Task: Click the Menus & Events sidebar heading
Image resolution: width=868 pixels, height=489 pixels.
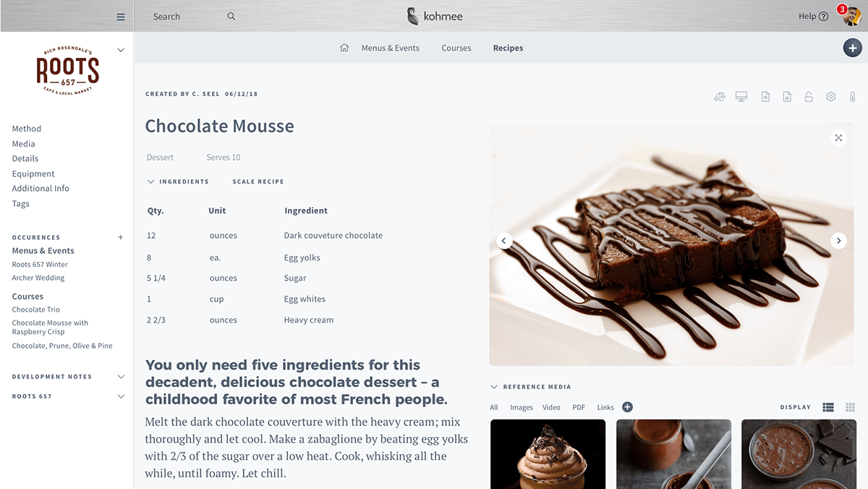Action: [43, 251]
